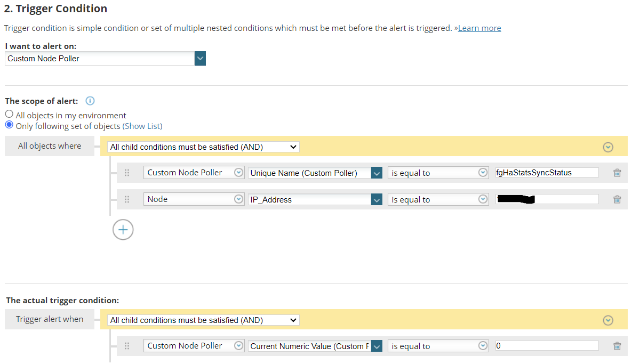Viewport: 632px width, 364px height.
Task: Click the Show List link
Action: (x=142, y=126)
